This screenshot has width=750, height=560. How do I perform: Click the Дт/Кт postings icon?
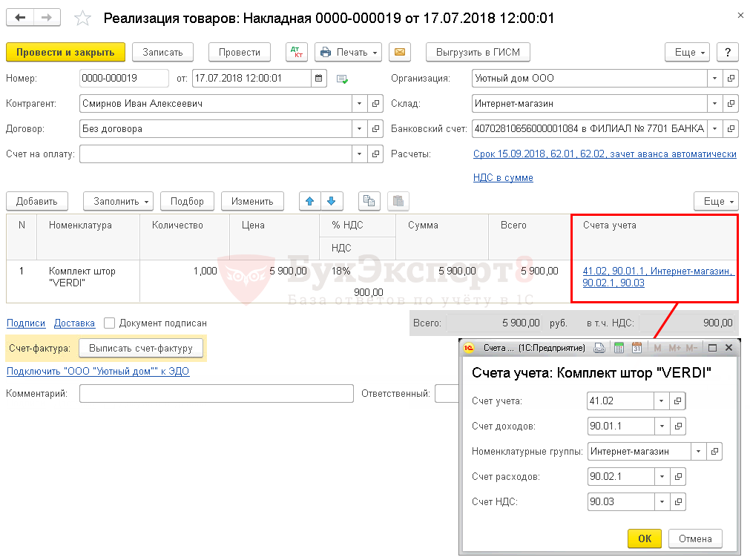tap(297, 53)
